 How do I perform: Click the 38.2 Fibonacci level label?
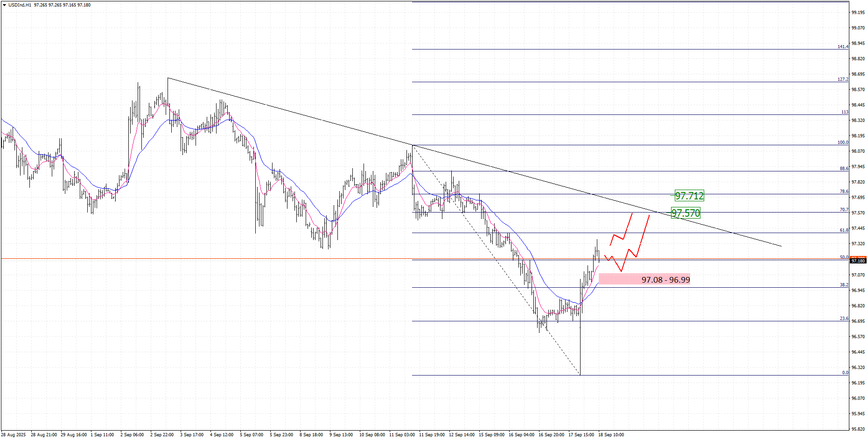[844, 285]
